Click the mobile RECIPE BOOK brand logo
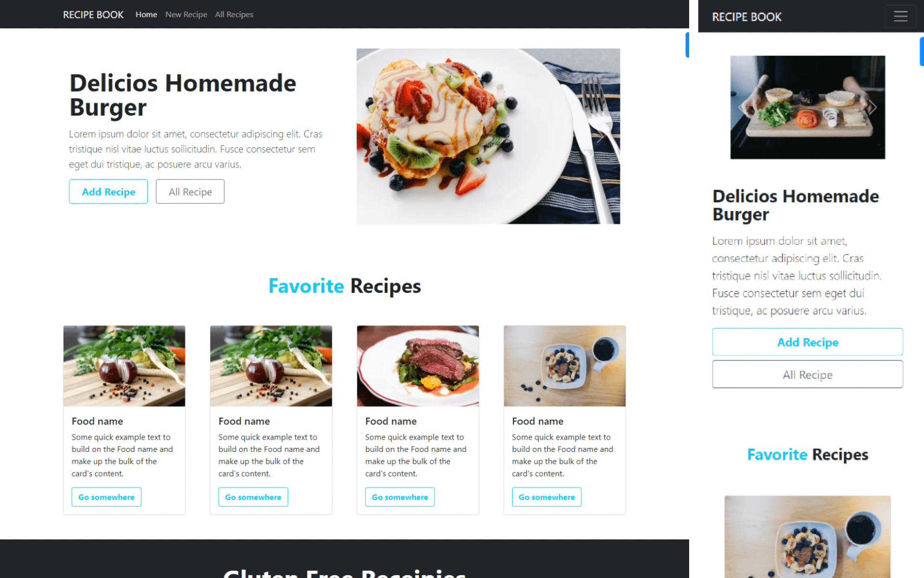 click(746, 17)
